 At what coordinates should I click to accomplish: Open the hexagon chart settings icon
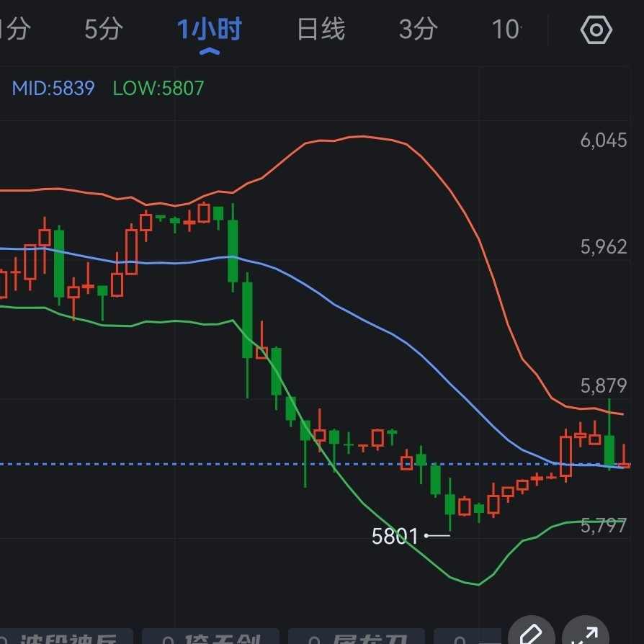[x=596, y=30]
